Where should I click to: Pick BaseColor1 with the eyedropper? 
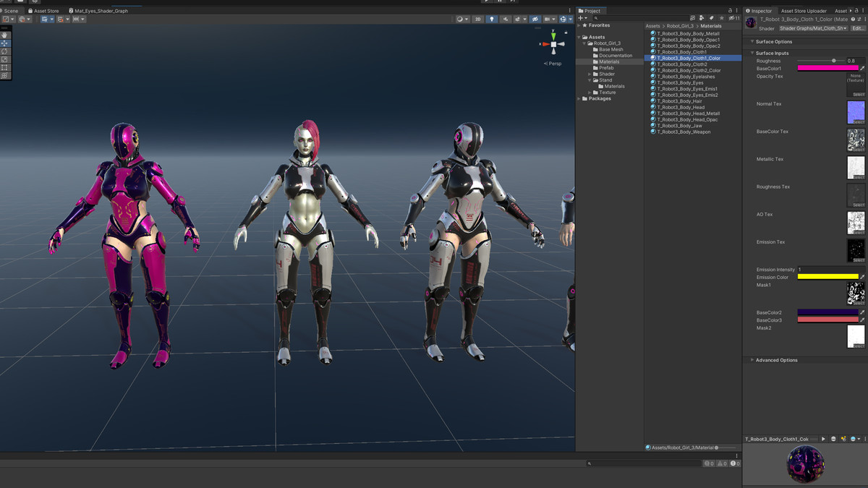point(862,68)
